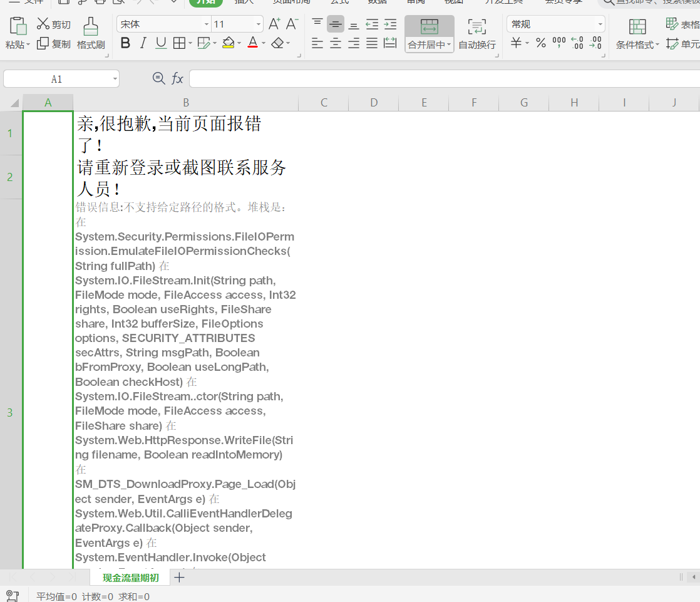This screenshot has width=700, height=602.
Task: Decrease font size with the A- icon
Action: point(292,24)
